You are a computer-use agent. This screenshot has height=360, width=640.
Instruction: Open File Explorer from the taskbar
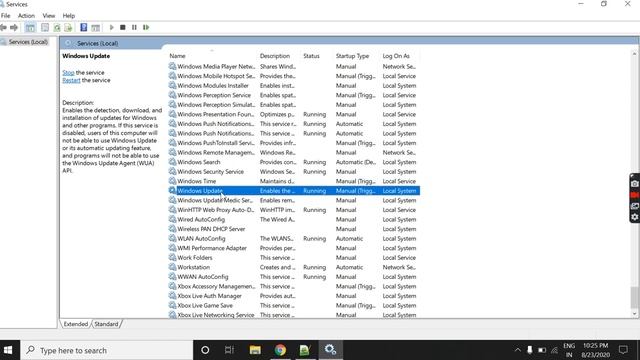point(255,350)
